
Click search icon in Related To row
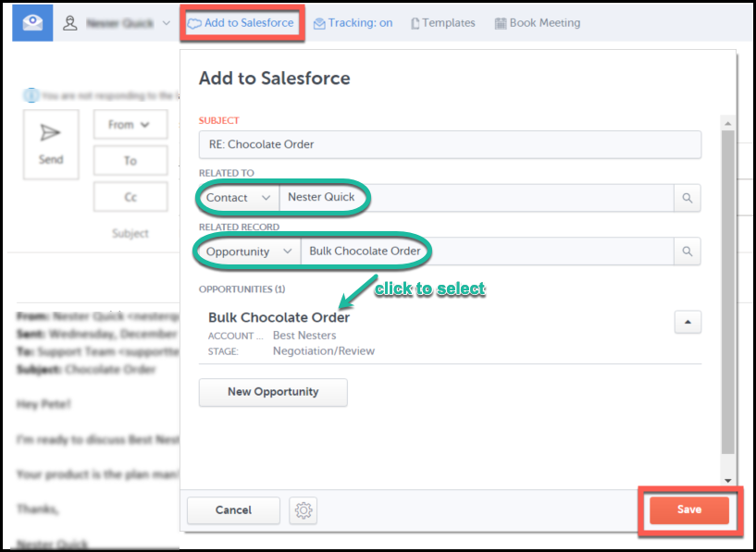[x=687, y=198]
